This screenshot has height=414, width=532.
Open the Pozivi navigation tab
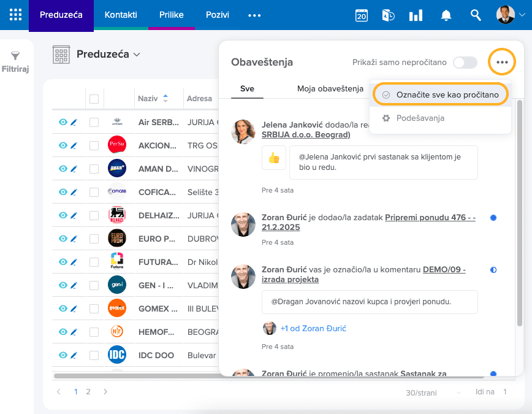click(218, 15)
